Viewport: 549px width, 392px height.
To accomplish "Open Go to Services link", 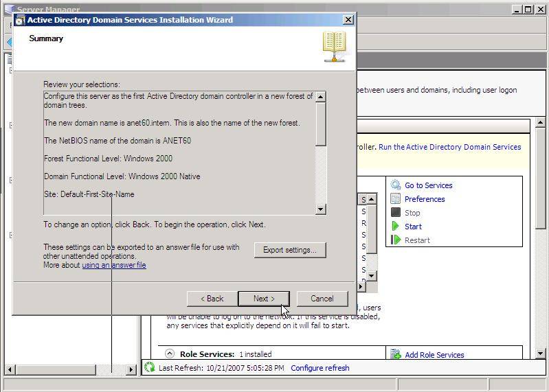I will click(x=429, y=185).
